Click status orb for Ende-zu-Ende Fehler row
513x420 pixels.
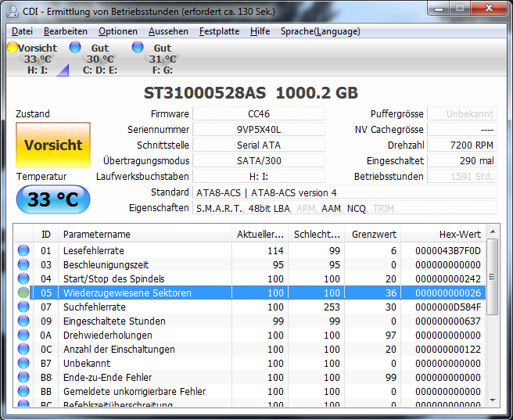[x=23, y=377]
